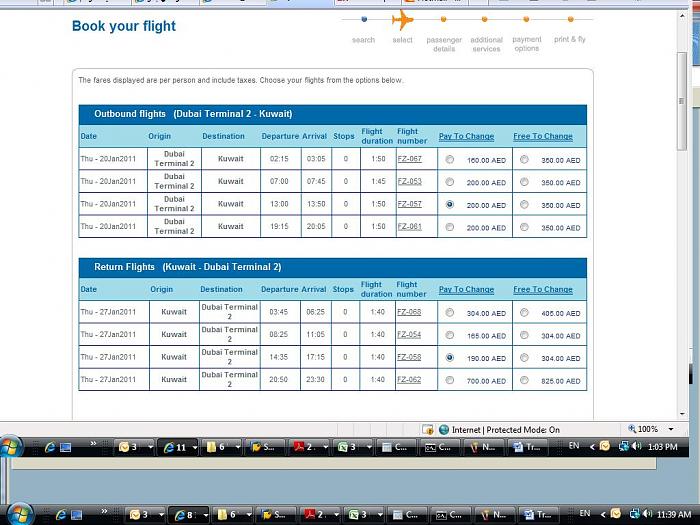Choose Free To Change fare for flight FZ-057
Viewport: 700px width, 525px height.
pyautogui.click(x=524, y=204)
